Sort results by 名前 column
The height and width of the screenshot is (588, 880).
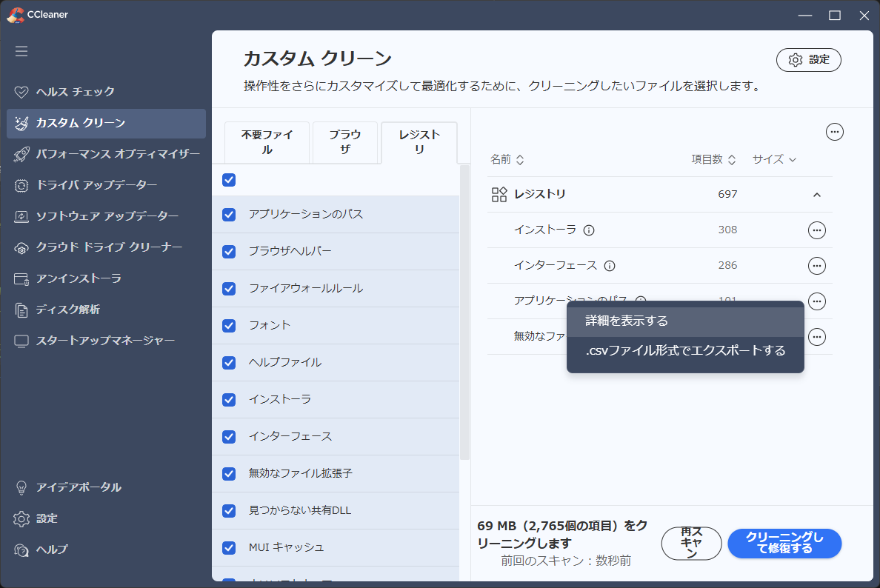[x=507, y=159]
